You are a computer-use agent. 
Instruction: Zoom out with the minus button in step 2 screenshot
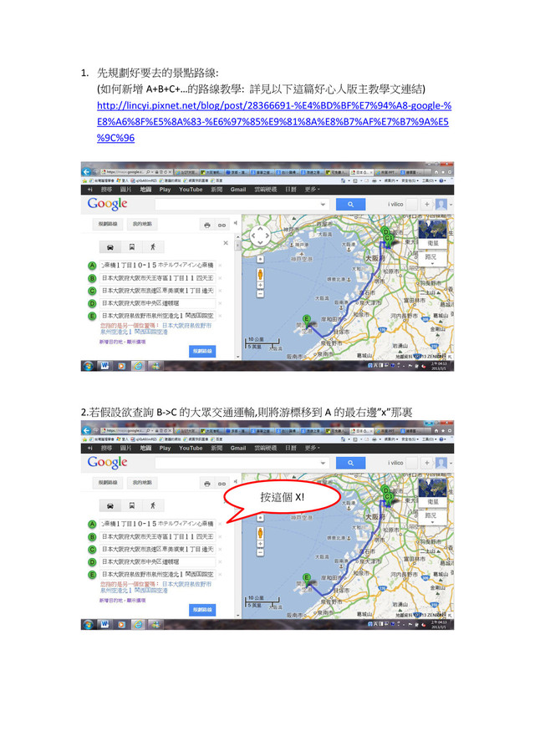[x=260, y=552]
